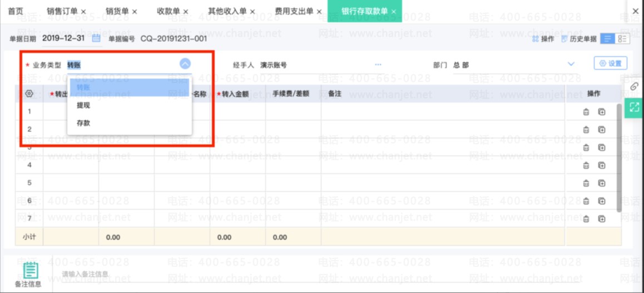Click the link attachment icon

click(x=635, y=86)
